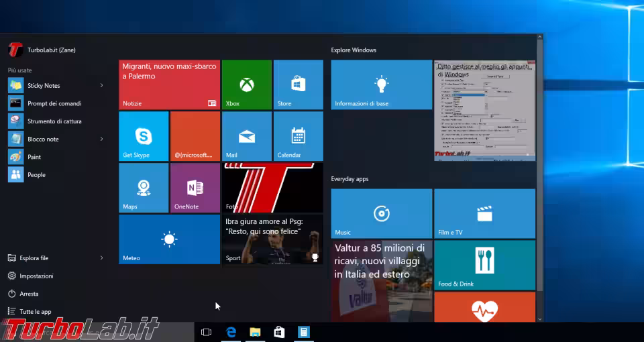Open Prompt dei comandi
The image size is (644, 342).
tap(56, 103)
